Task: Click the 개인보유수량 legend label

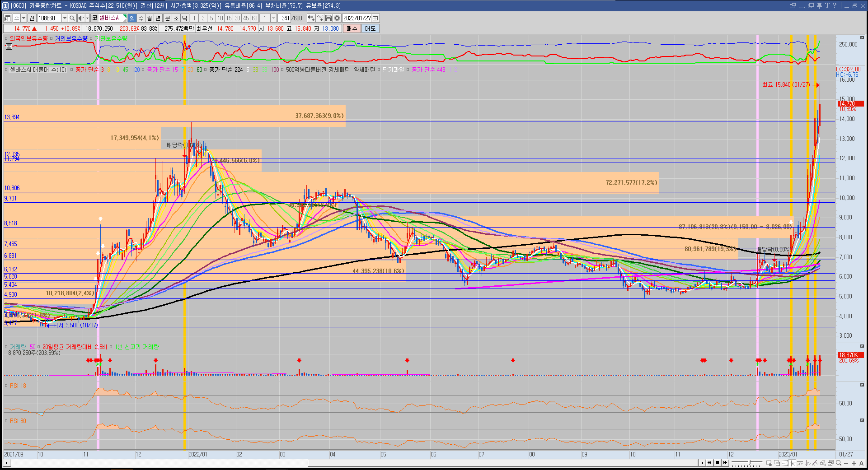Action: 71,38
